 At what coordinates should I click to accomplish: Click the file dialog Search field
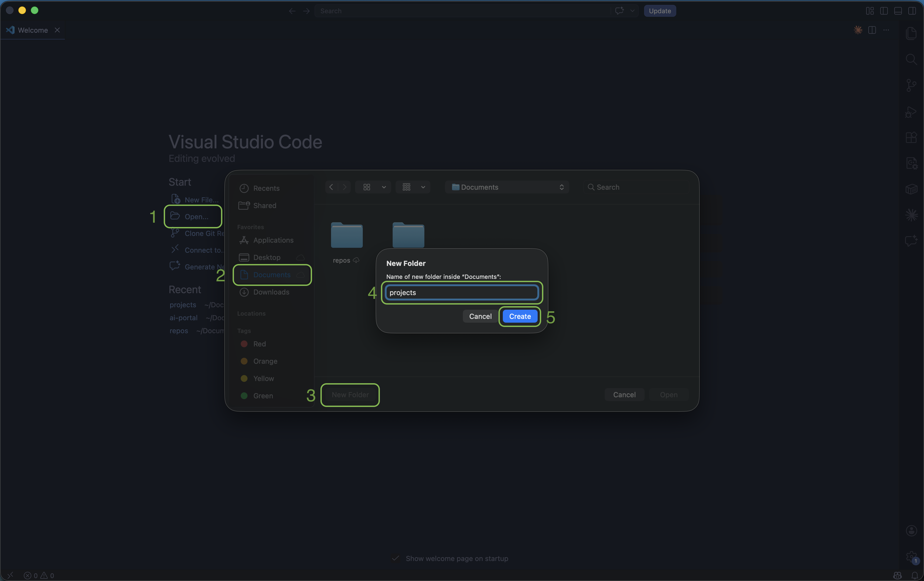pyautogui.click(x=637, y=187)
